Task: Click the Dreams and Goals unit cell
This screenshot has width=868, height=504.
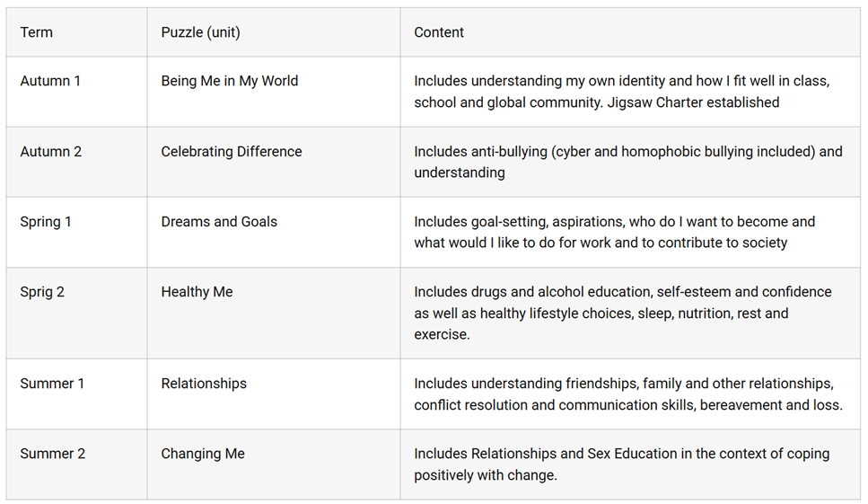Action: click(219, 222)
